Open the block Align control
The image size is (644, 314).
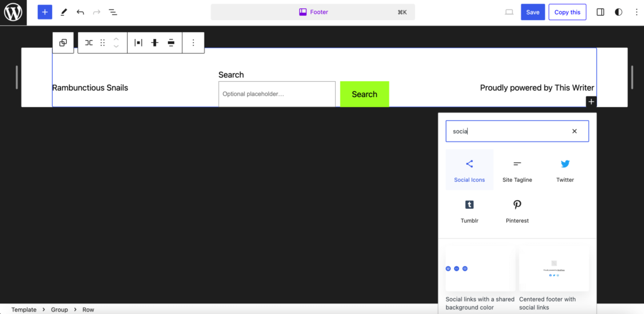[x=171, y=43]
